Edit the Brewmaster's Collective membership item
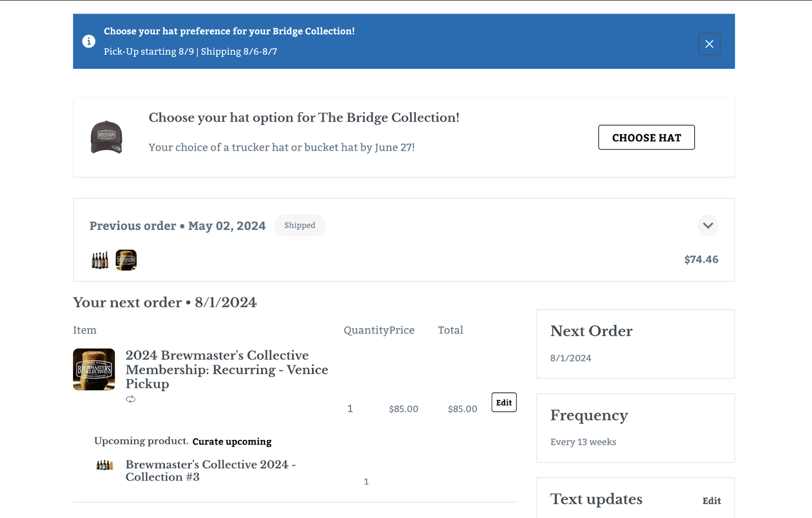 pyautogui.click(x=503, y=402)
